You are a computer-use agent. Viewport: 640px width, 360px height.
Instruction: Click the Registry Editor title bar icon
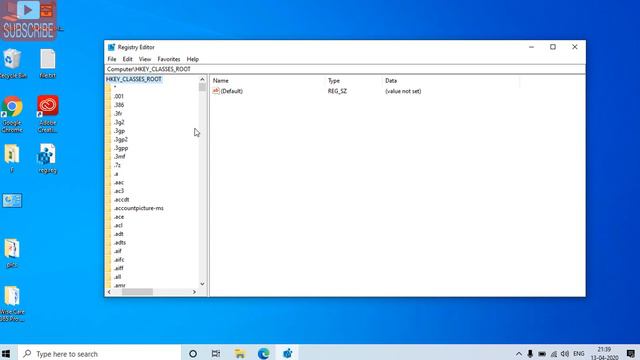pyautogui.click(x=111, y=47)
